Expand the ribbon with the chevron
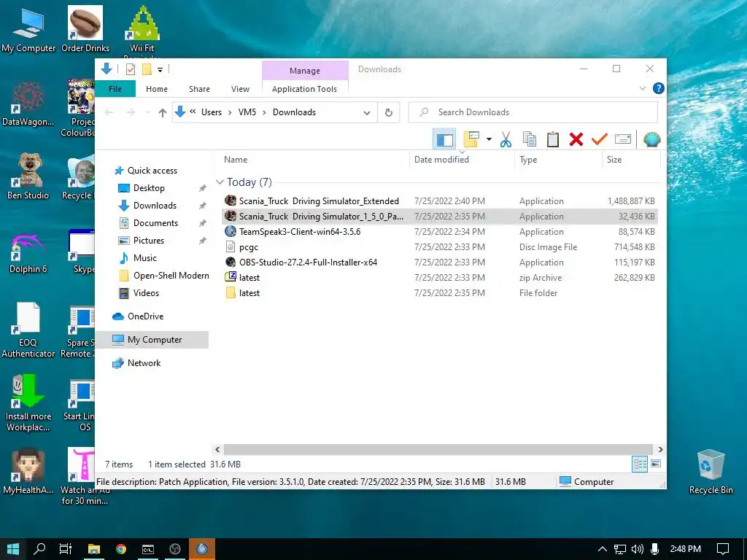Screen dimensions: 747x560 coord(642,88)
